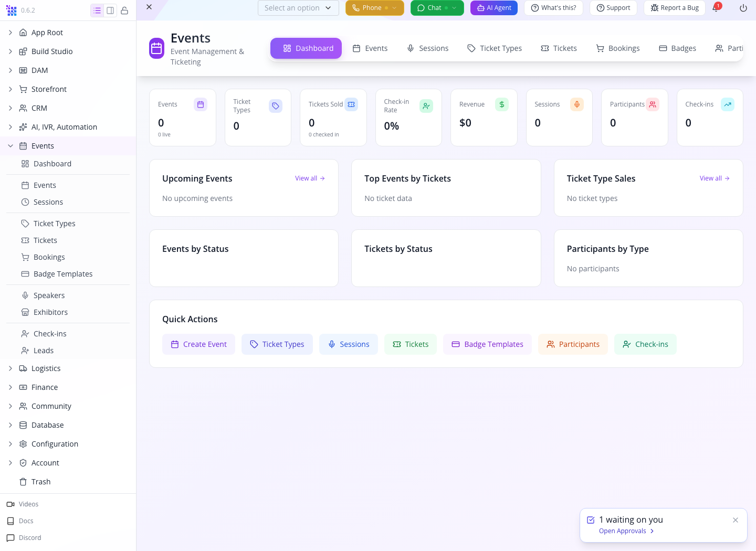Click the app logo in top left
Viewport: 756px width, 551px height.
pyautogui.click(x=12, y=10)
